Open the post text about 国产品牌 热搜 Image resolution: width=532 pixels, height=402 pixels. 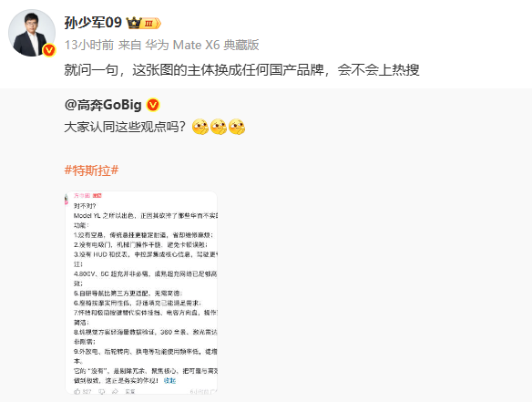[x=242, y=70]
